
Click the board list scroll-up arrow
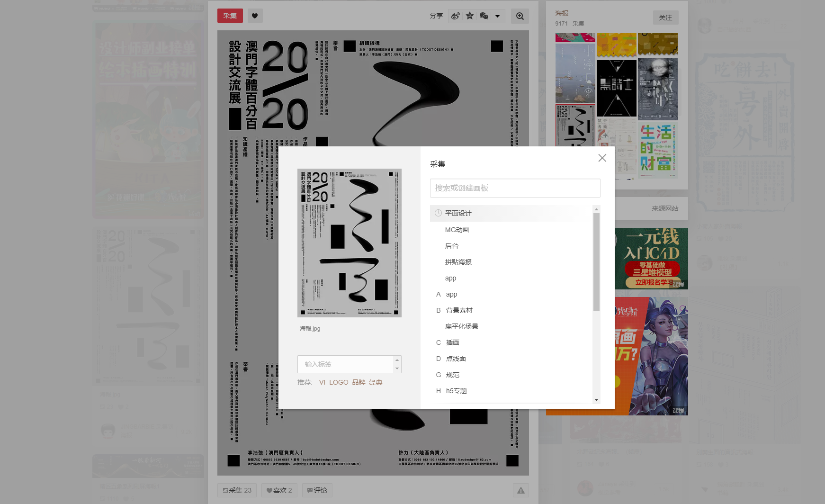pyautogui.click(x=596, y=209)
